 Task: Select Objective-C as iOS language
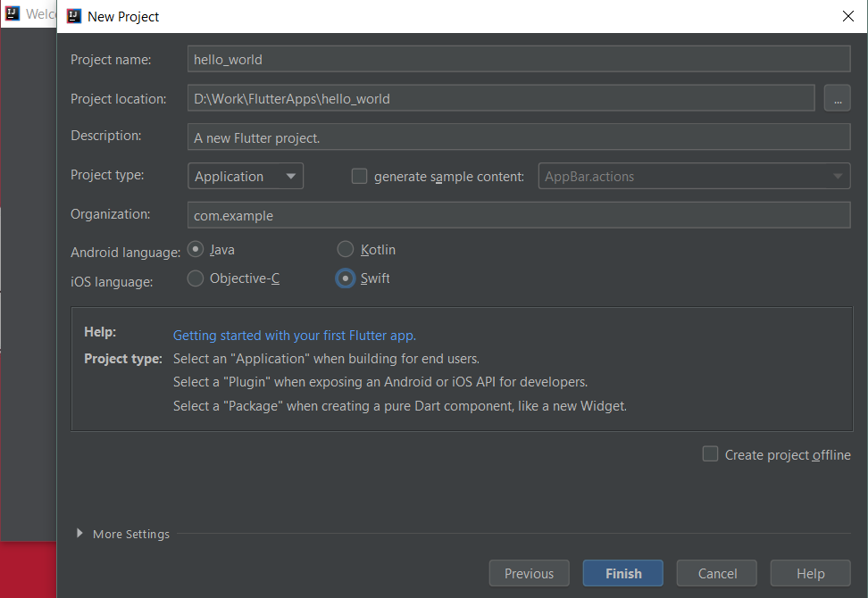tap(196, 278)
